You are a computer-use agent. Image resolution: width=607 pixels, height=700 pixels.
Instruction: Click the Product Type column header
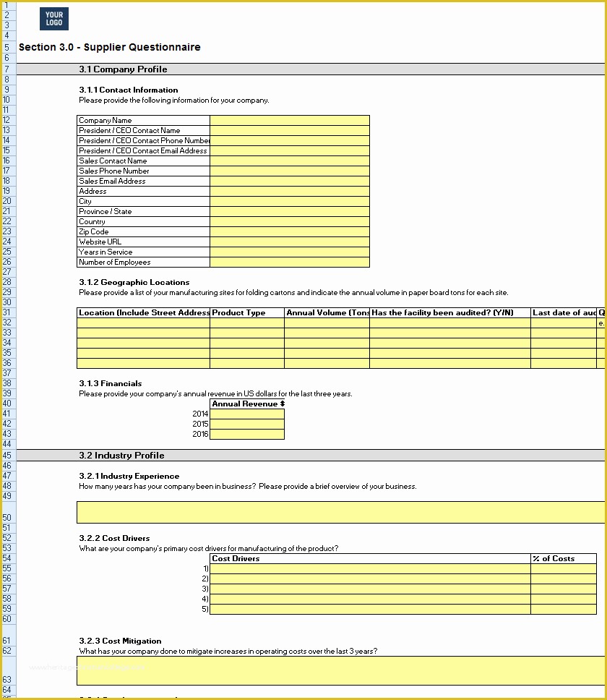(x=247, y=312)
